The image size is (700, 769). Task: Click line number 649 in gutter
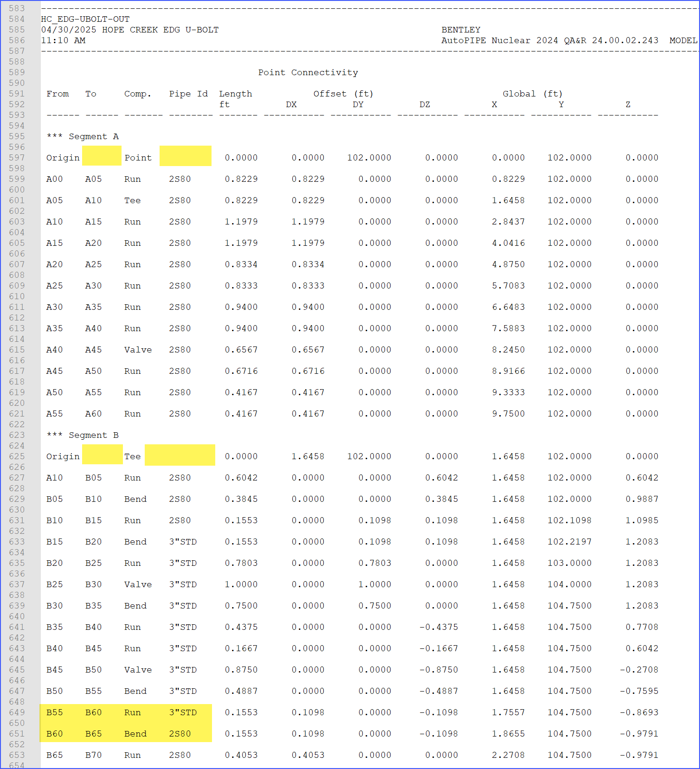17,712
